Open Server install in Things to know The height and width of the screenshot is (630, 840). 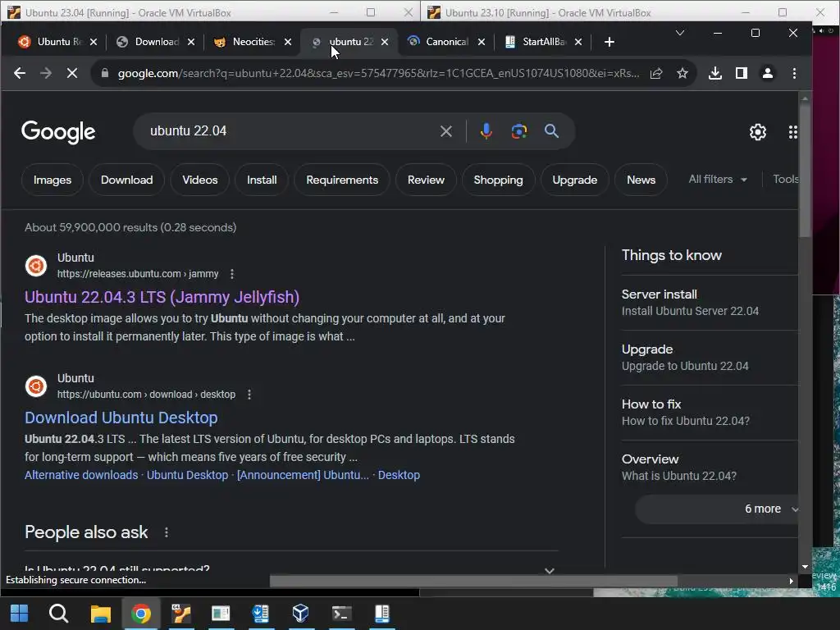(x=710, y=303)
